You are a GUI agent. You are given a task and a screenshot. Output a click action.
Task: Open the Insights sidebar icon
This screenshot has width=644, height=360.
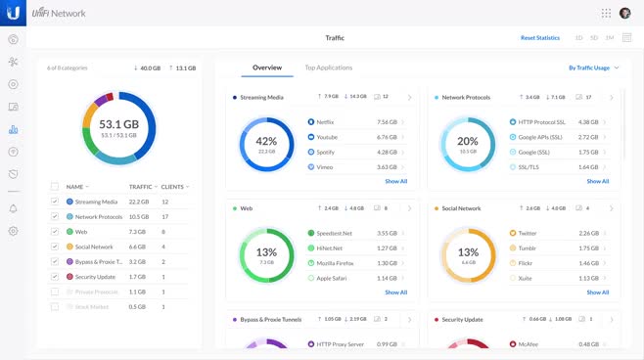tap(13, 152)
